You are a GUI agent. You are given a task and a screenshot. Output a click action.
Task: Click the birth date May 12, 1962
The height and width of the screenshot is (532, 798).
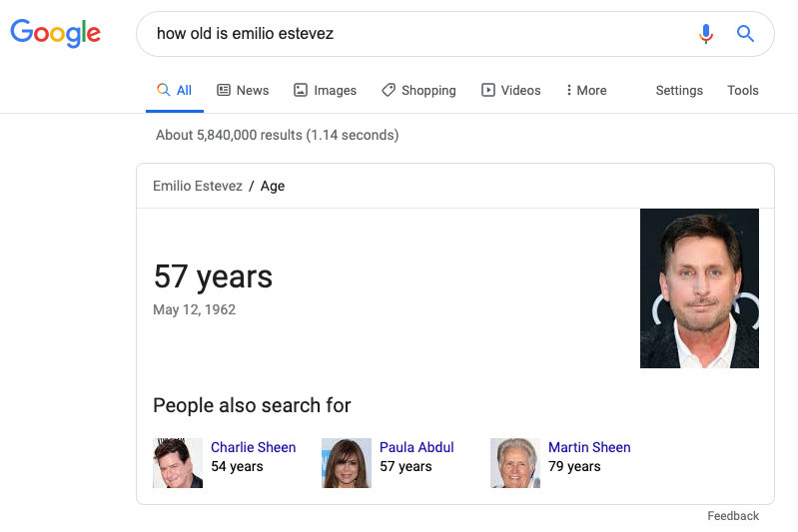point(195,309)
